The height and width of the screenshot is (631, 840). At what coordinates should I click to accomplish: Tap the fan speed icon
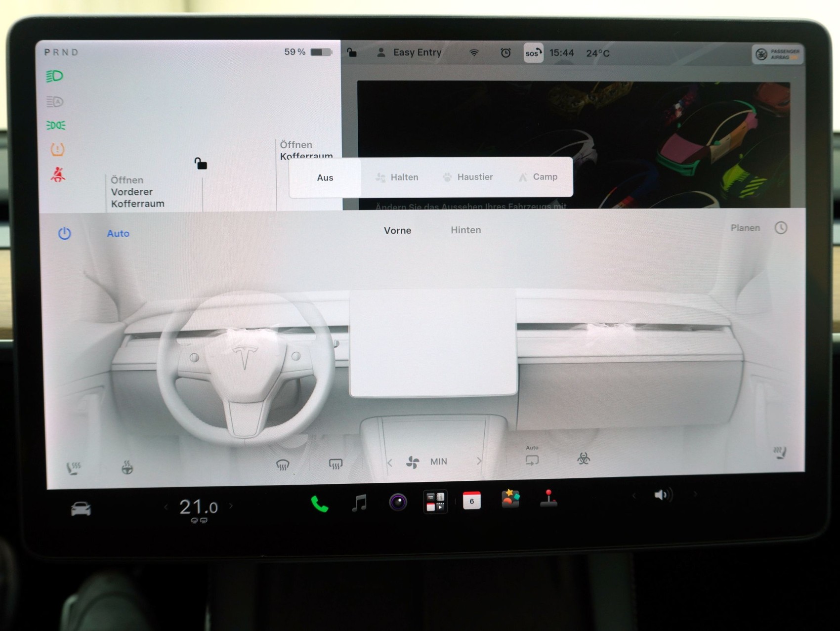click(x=413, y=462)
